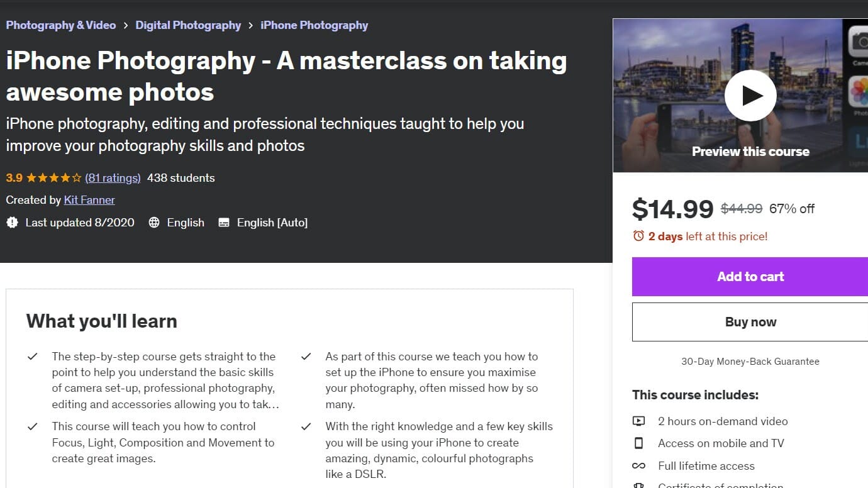Image resolution: width=868 pixels, height=488 pixels.
Task: Click the half-filled fifth rating star
Action: click(x=78, y=178)
